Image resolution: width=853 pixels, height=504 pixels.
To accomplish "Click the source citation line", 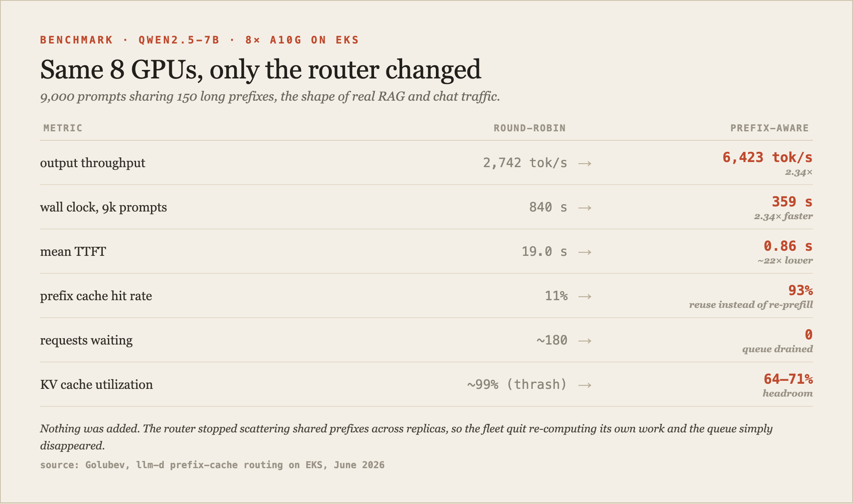I will [x=212, y=465].
